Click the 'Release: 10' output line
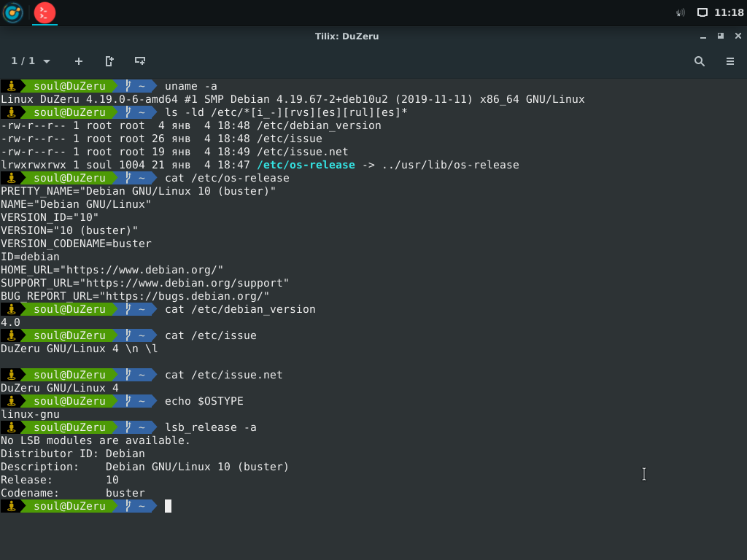The image size is (747, 560). (60, 480)
